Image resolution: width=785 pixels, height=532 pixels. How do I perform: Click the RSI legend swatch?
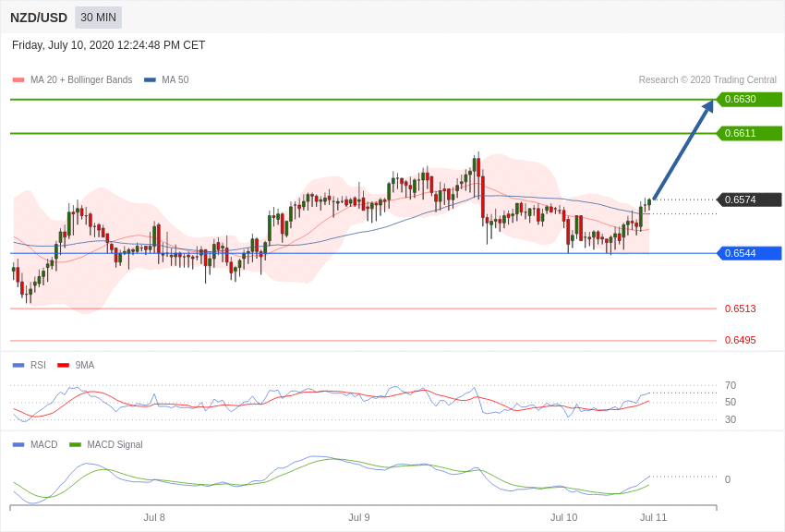18,366
